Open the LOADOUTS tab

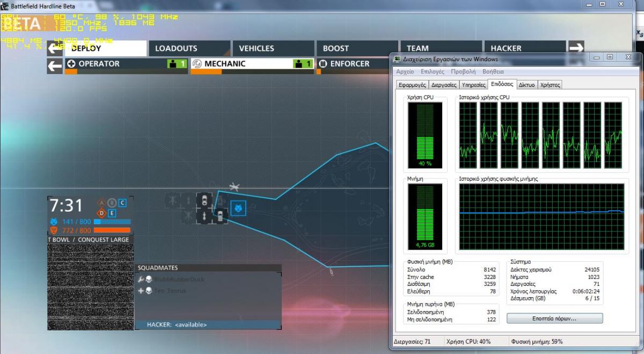click(x=189, y=48)
